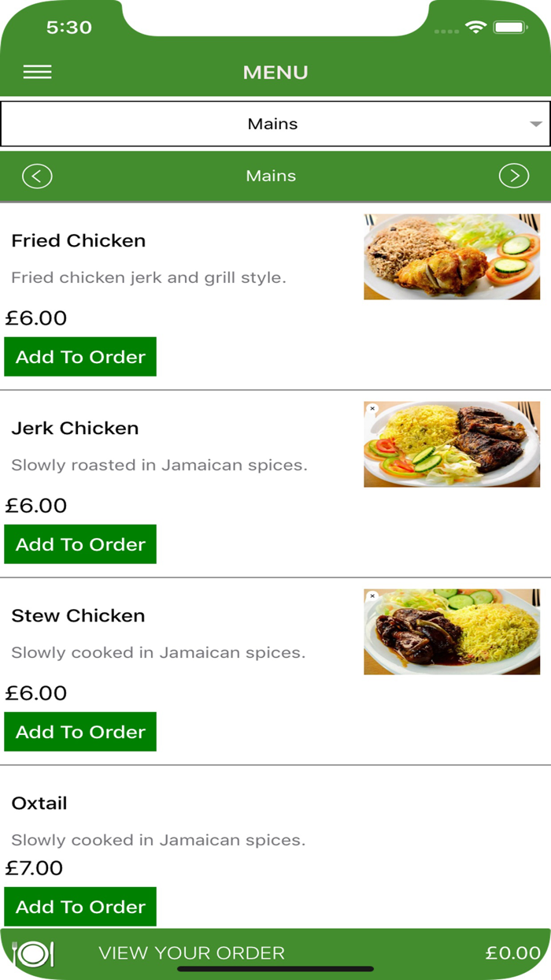View the Fried Chicken photo thumbnail

click(452, 258)
